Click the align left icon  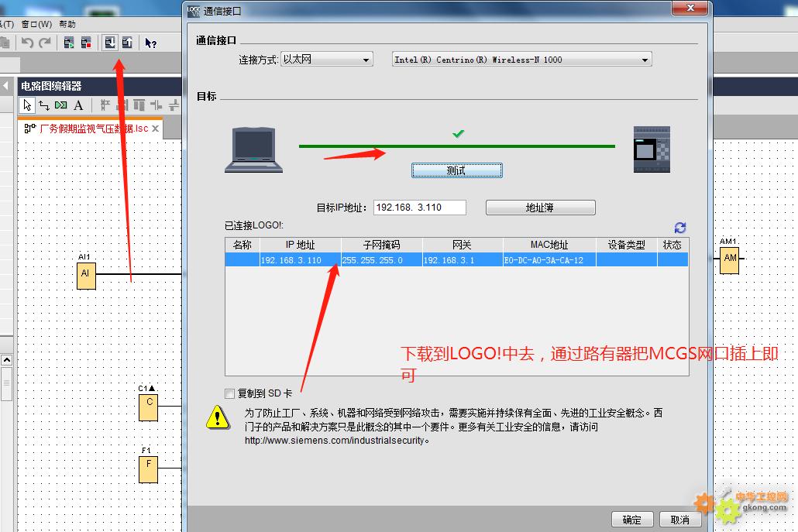(x=105, y=105)
